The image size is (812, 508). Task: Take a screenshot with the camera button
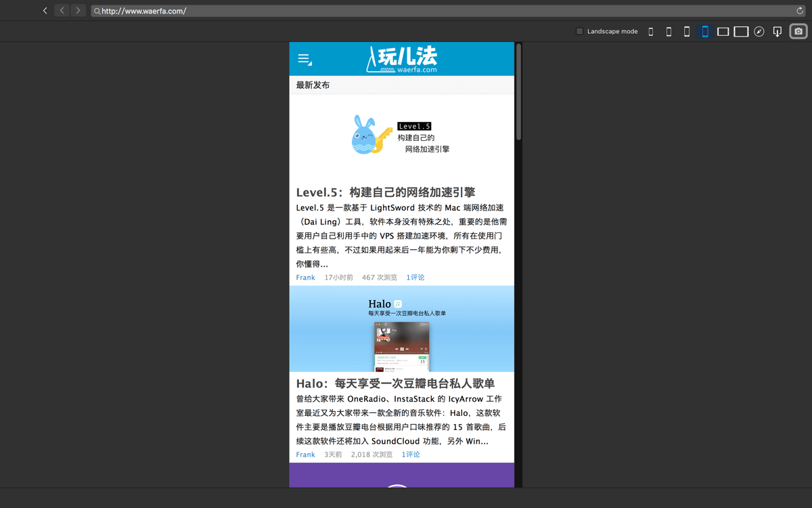[798, 31]
